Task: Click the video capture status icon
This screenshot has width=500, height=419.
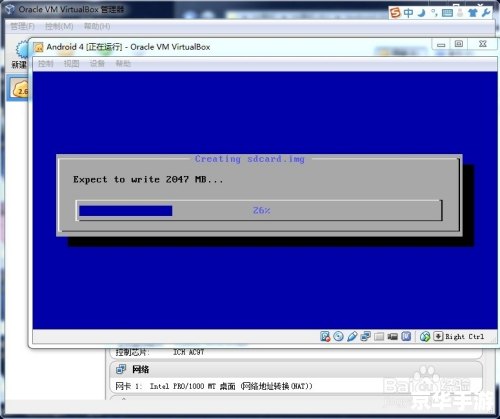Action: pyautogui.click(x=392, y=336)
